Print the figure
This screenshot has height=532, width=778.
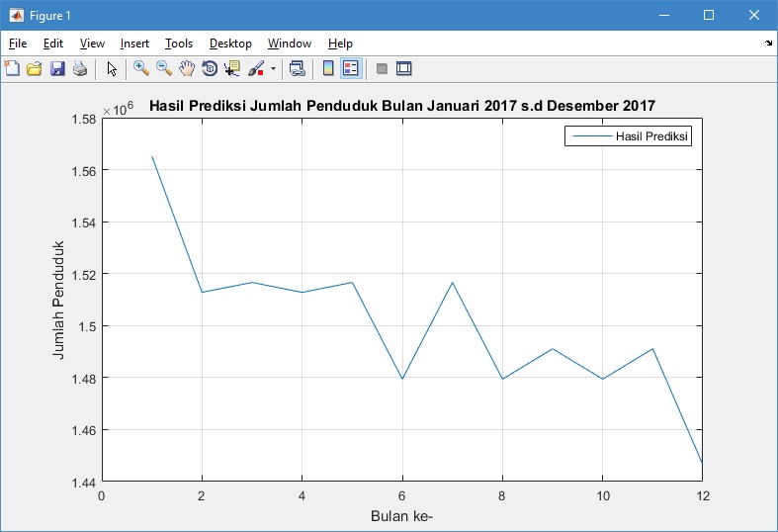coord(80,68)
